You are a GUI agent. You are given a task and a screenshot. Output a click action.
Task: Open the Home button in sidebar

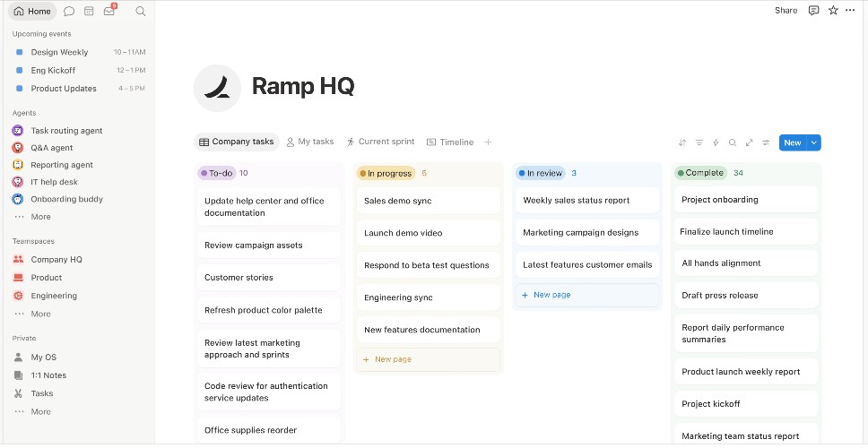tap(32, 11)
